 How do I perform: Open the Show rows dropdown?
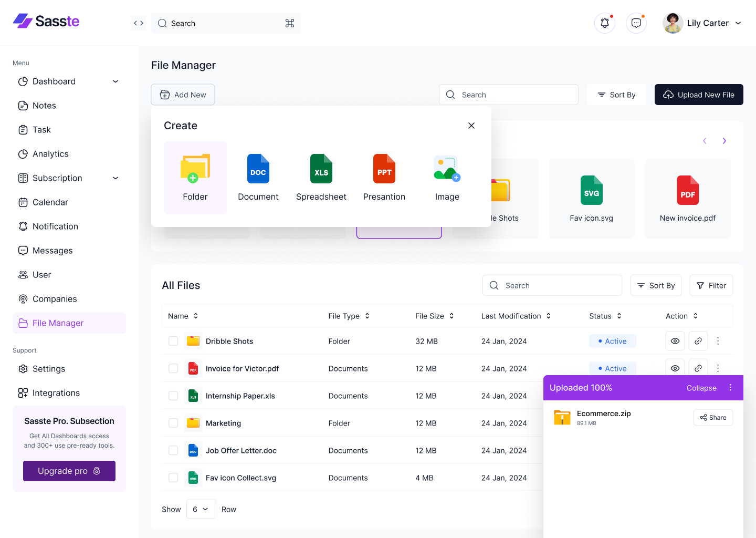201,509
